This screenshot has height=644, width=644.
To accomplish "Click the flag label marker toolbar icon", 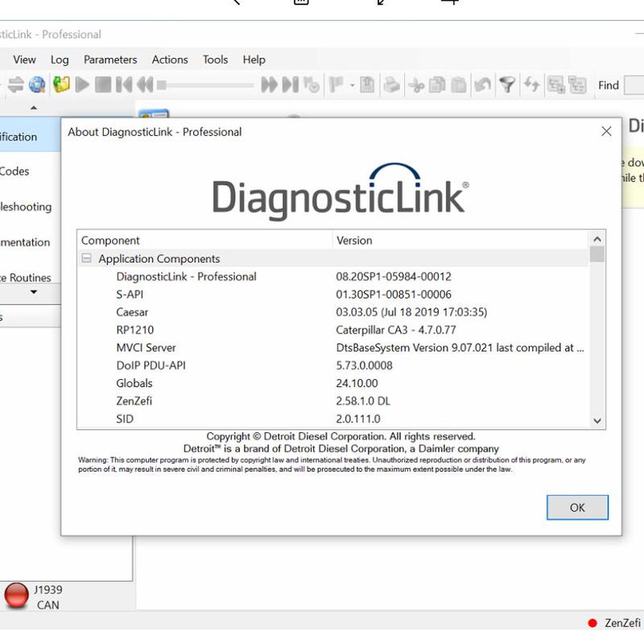I will coord(336,85).
